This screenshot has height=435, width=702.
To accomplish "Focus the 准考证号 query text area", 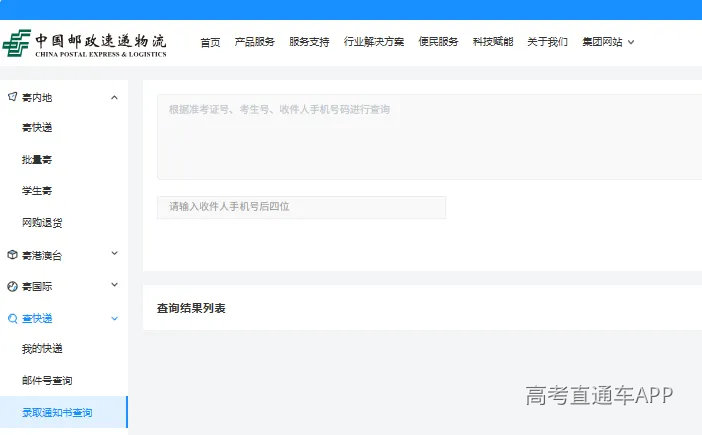I will [430, 136].
